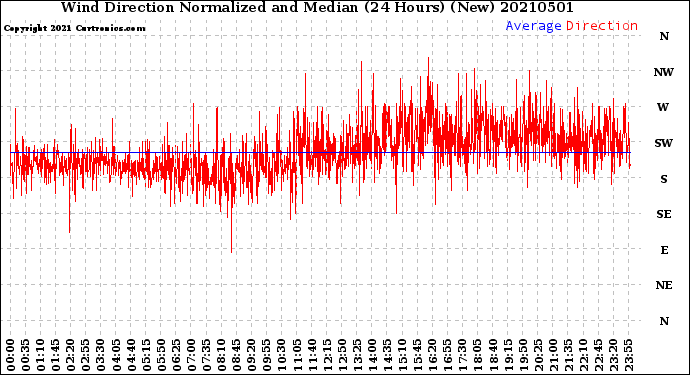Click the 19:50 time axis label

522,355
